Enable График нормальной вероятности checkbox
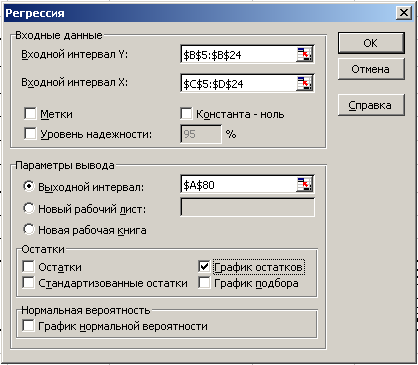This screenshot has width=418, height=365. [28, 326]
